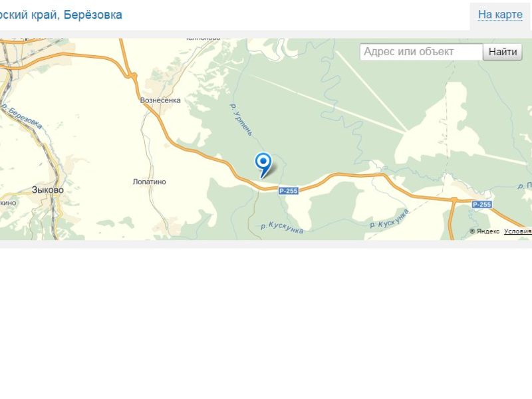Click the right 'р. Кускунка' river label

[389, 219]
